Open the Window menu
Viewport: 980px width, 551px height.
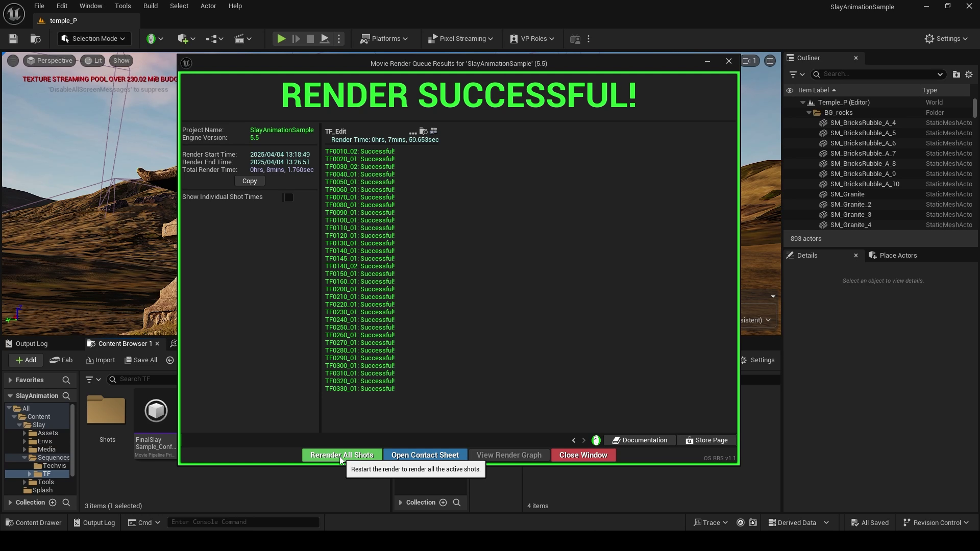coord(91,6)
